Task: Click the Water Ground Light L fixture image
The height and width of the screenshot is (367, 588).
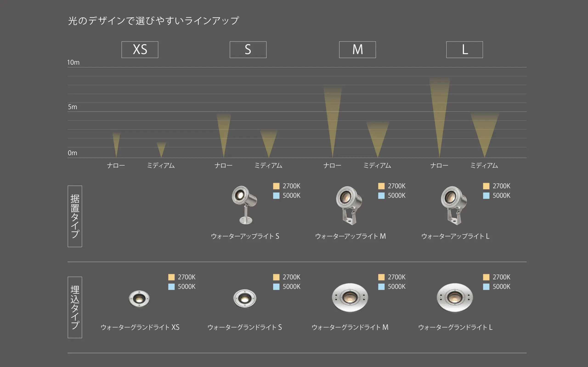Action: pyautogui.click(x=455, y=297)
